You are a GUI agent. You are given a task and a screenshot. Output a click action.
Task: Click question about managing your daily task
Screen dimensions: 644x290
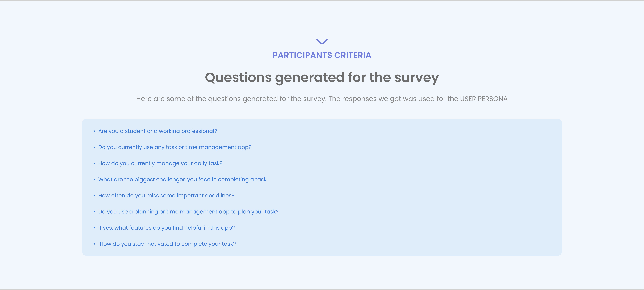coord(160,163)
